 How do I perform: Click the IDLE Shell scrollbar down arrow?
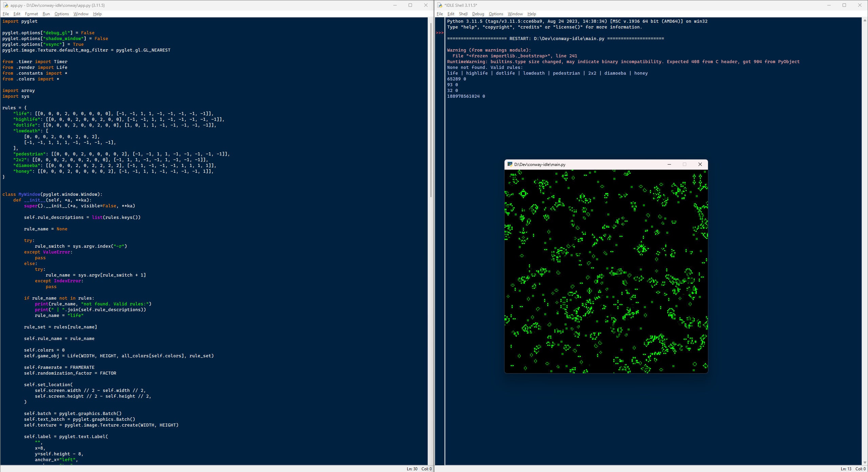click(x=865, y=462)
